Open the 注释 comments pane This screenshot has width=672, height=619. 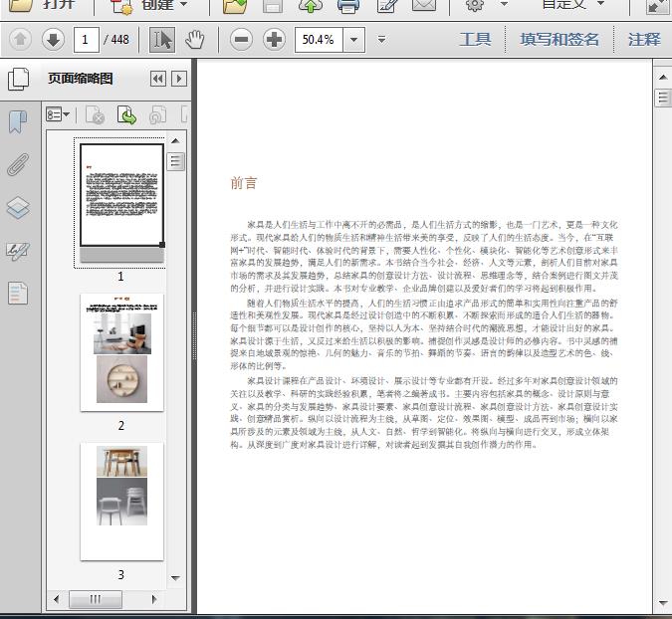point(644,40)
